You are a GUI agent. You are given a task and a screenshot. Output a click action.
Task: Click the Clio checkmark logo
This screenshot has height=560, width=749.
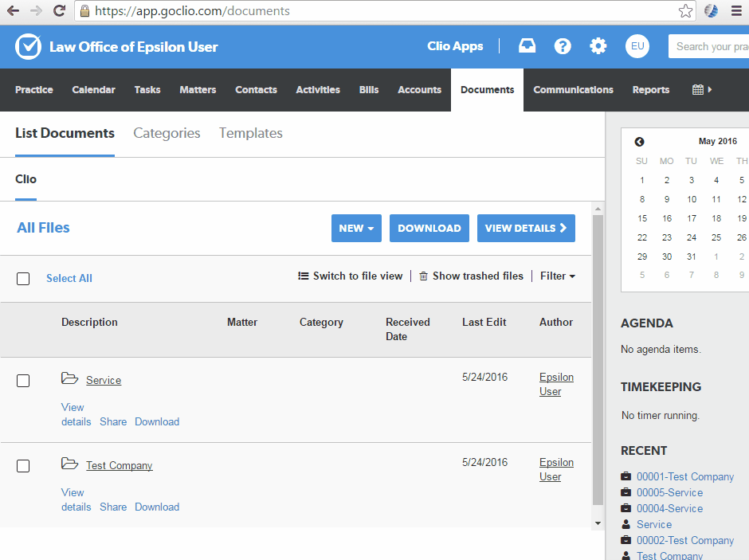click(28, 46)
